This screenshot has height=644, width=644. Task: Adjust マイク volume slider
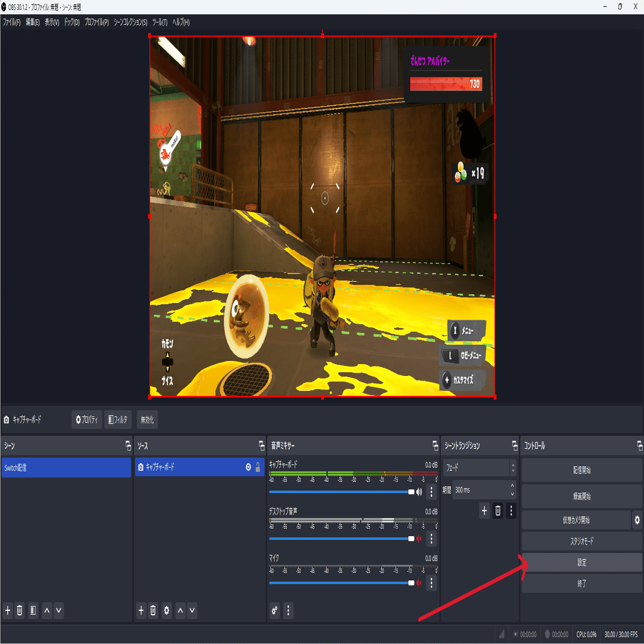342,583
